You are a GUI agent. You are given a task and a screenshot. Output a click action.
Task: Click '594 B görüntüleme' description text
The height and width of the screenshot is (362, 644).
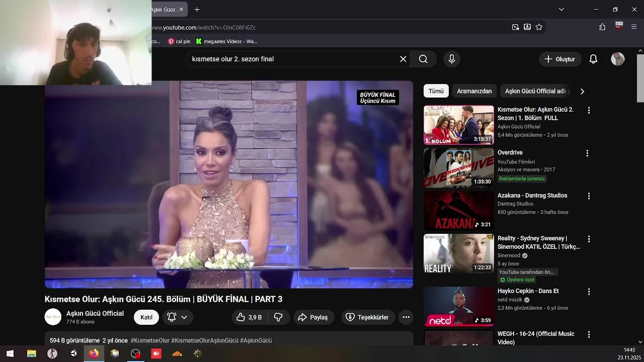pos(74,340)
